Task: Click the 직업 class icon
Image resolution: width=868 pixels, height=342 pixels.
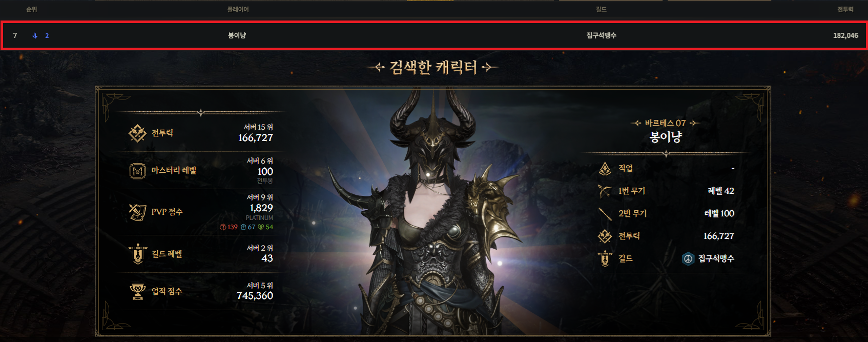Action: (x=605, y=168)
